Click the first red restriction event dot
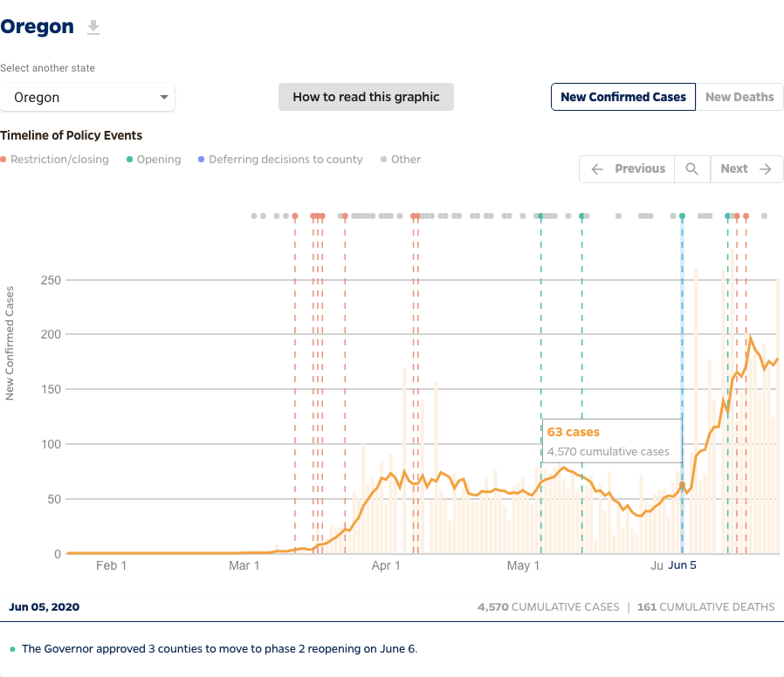 (294, 215)
